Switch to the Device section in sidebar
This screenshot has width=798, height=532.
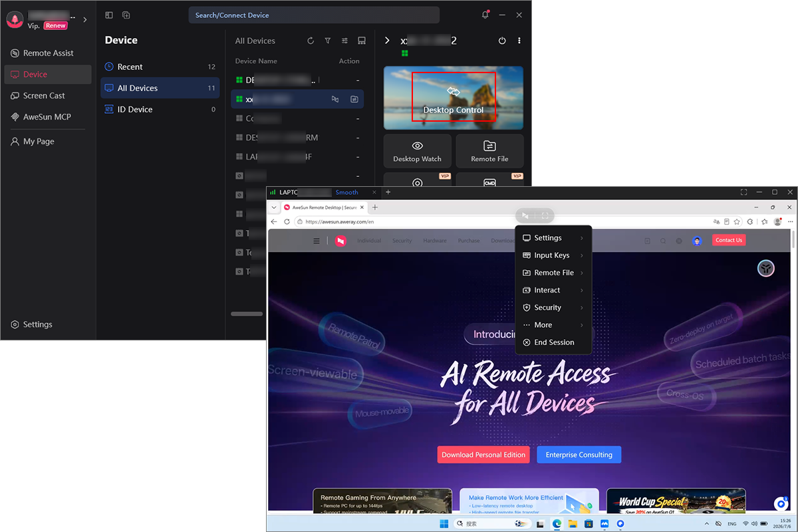[48, 74]
